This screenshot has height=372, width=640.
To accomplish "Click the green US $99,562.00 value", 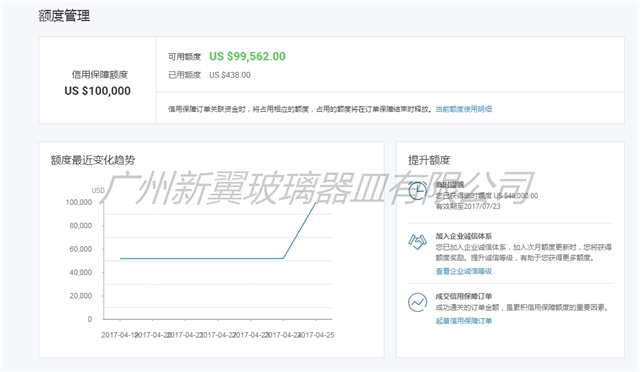I will click(247, 56).
